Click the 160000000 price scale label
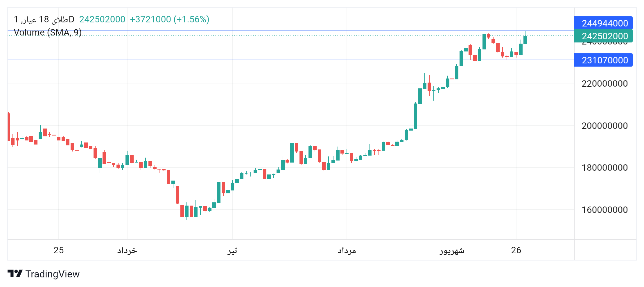Viewport: 644px width, 287px height. (x=604, y=210)
